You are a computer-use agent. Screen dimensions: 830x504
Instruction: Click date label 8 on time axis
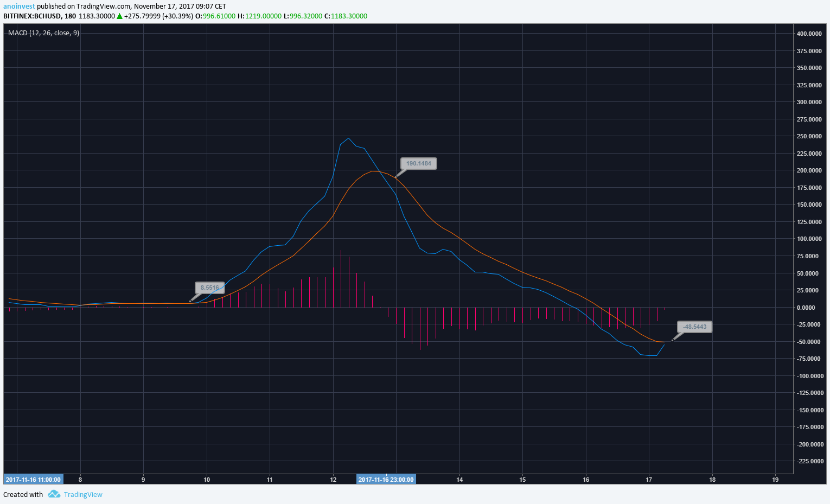(x=80, y=480)
